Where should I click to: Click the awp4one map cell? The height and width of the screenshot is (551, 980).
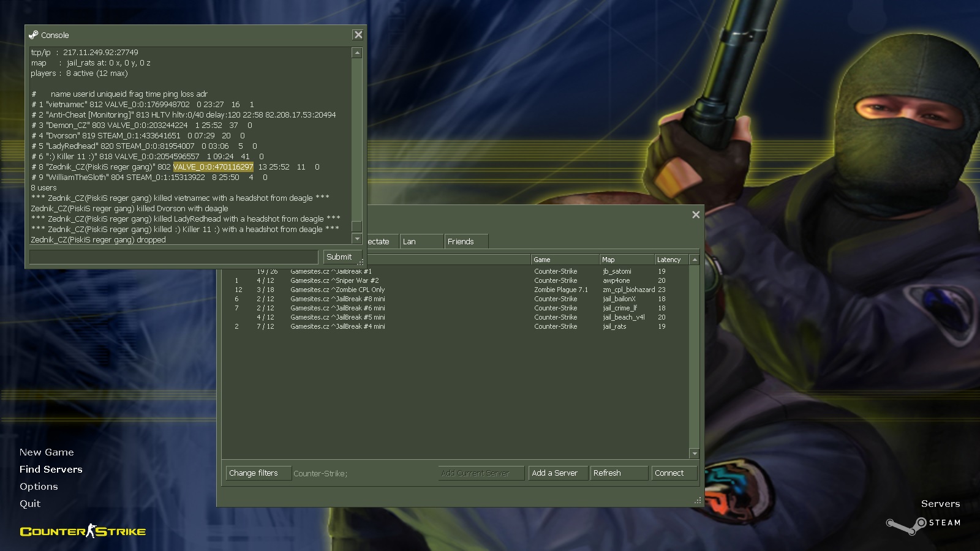coord(616,280)
